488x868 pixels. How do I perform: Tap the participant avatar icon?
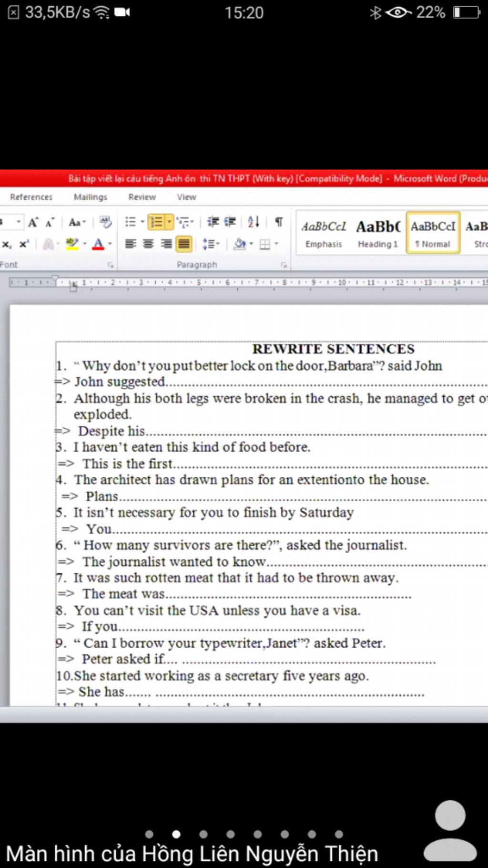tap(450, 830)
